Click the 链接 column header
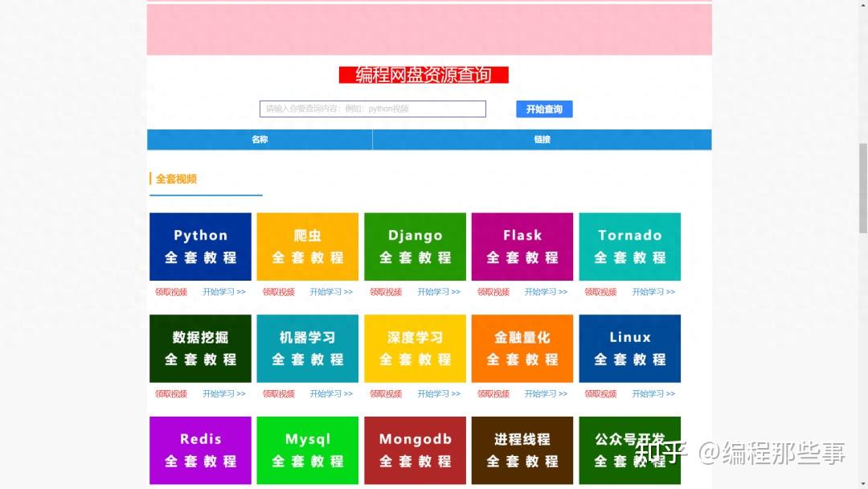The image size is (868, 489). [542, 140]
